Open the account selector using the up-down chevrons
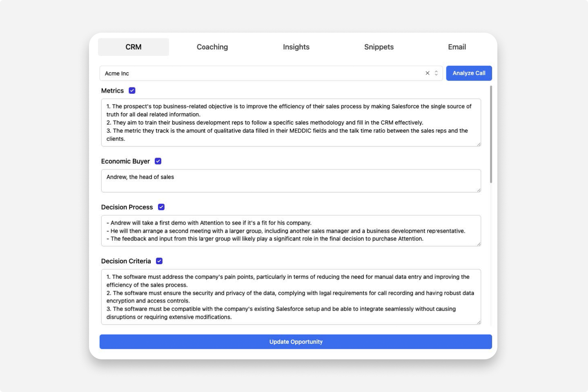Image resolution: width=588 pixels, height=392 pixels. tap(436, 73)
